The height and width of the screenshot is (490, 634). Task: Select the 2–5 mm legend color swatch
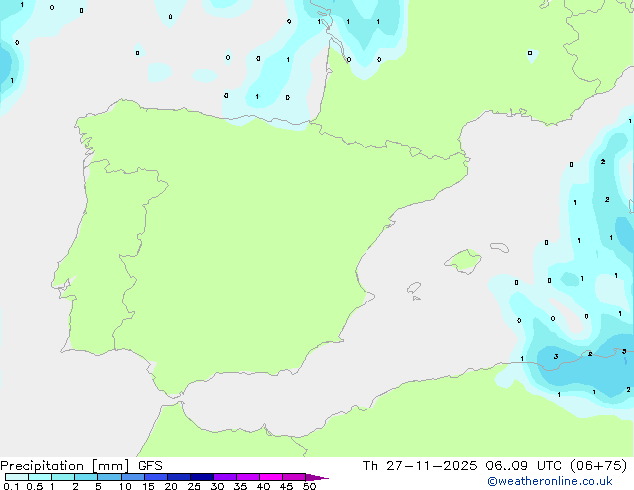86,477
